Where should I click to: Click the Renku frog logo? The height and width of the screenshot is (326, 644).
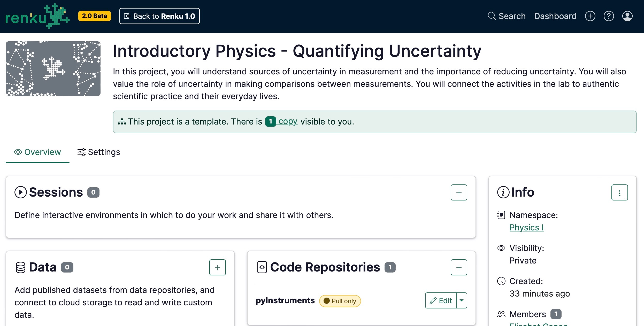click(37, 16)
